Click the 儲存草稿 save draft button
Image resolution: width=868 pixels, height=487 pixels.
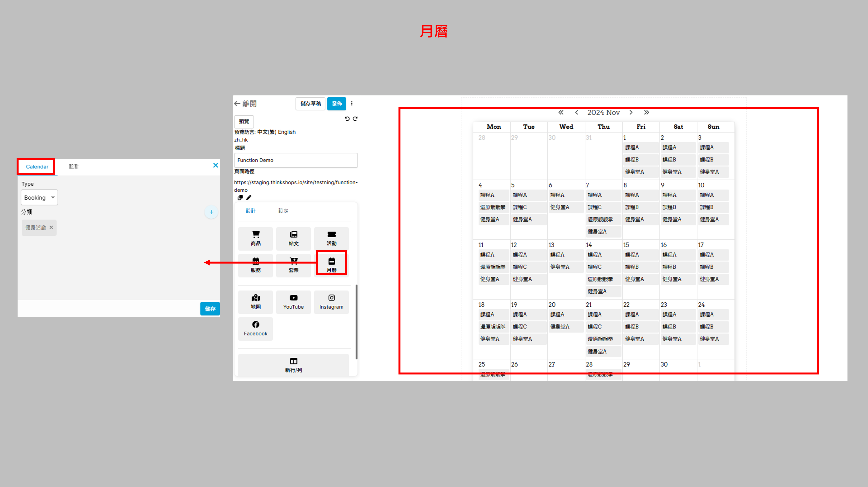point(310,103)
